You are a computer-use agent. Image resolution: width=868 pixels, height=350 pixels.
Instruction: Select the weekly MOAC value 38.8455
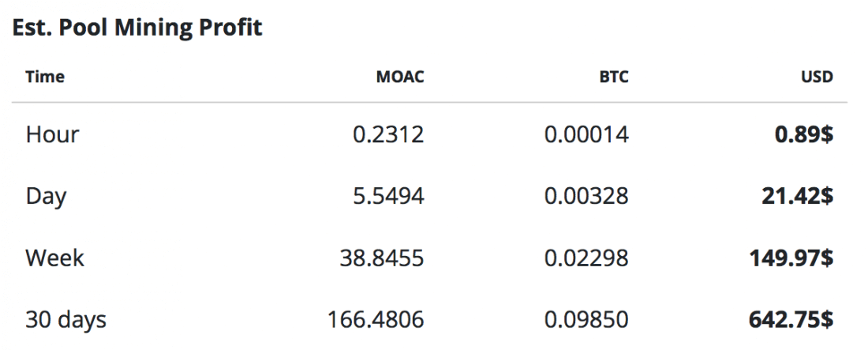(381, 258)
